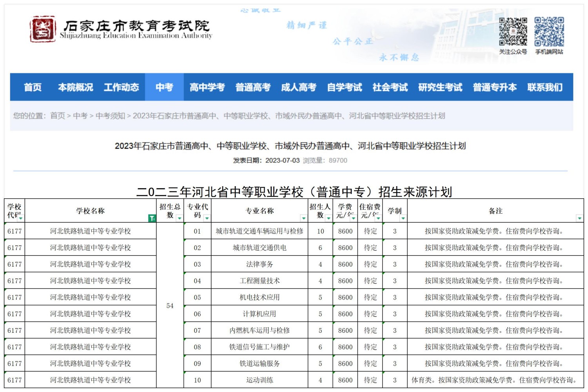
Task: Select the 机电技术应用 cell
Action: 260,297
